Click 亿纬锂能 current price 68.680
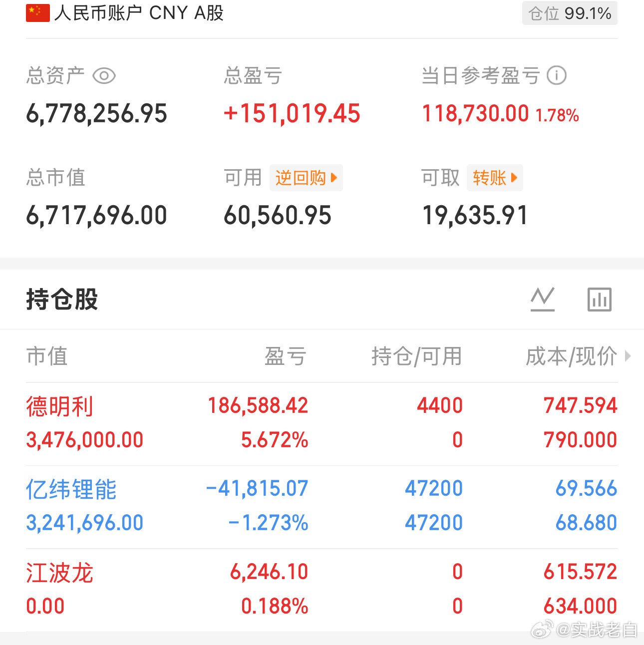 (587, 523)
